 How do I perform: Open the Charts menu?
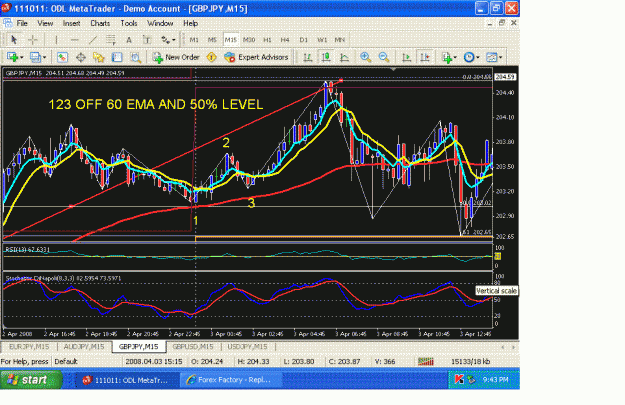coord(100,23)
